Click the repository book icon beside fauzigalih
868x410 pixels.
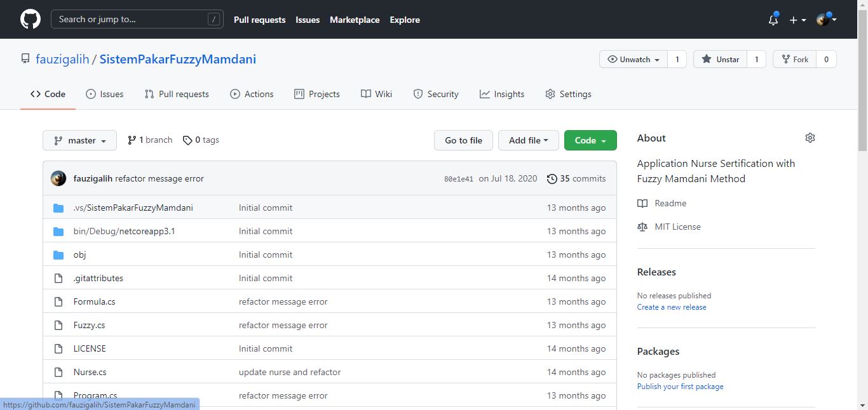tap(25, 59)
